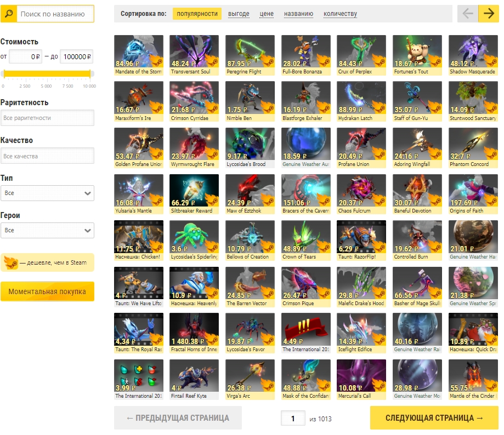The image size is (504, 435).
Task: Select the Malefic Drake's Hood item
Action: [361, 287]
